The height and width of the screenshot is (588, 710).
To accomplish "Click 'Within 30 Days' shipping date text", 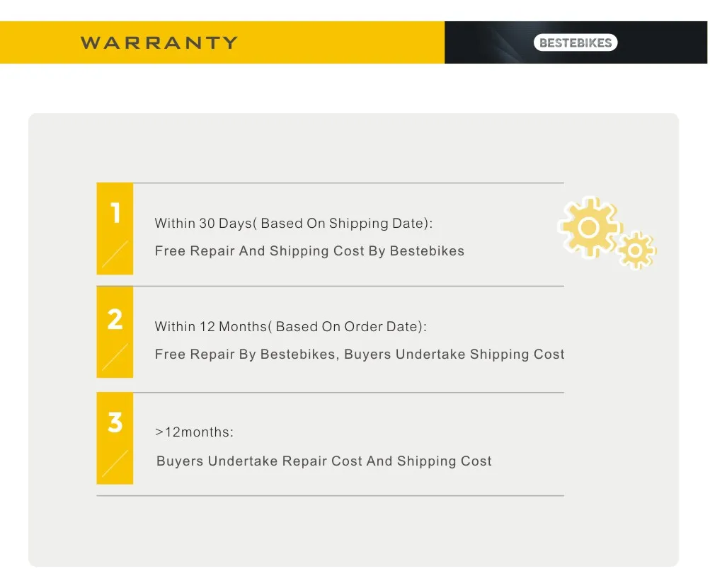I will coord(294,223).
